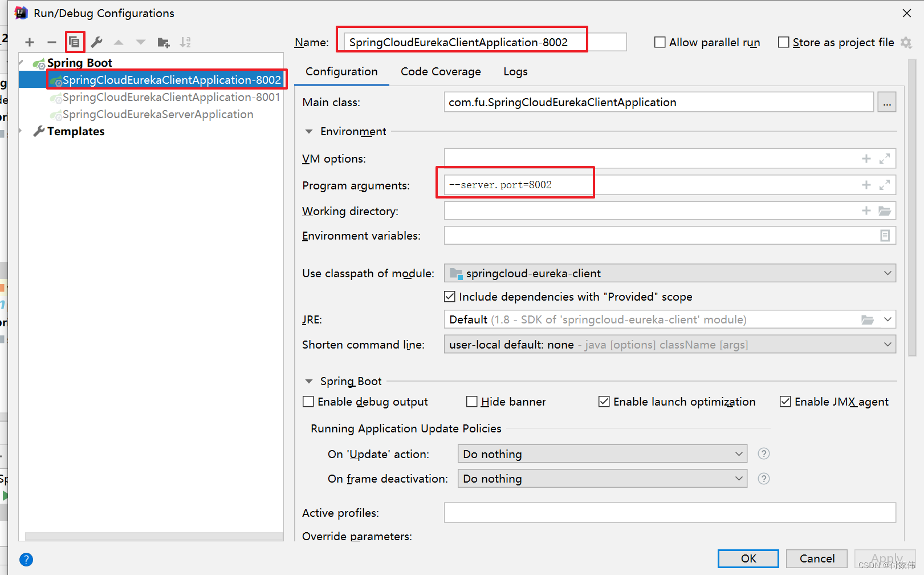Screen dimensions: 924x575
Task: Click the Name input field
Action: tap(485, 42)
